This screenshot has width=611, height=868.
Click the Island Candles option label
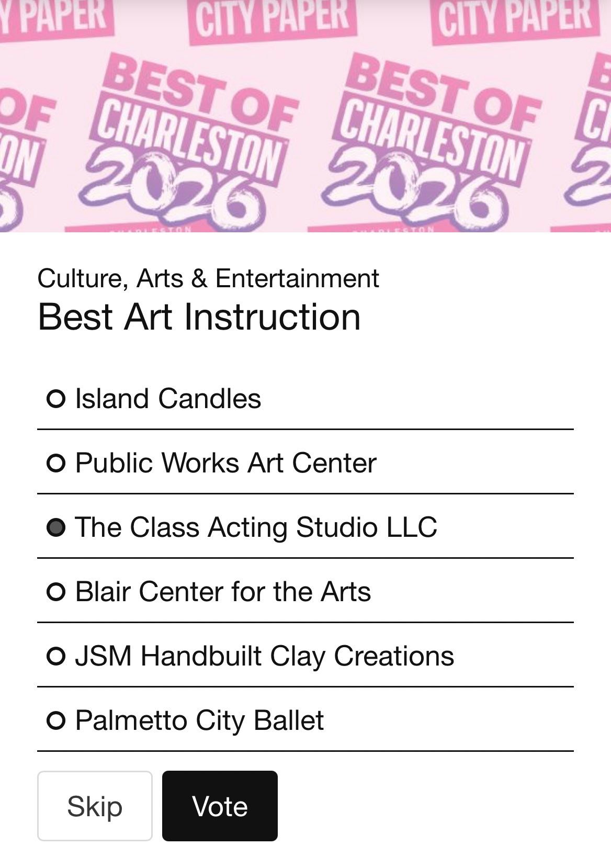point(168,399)
